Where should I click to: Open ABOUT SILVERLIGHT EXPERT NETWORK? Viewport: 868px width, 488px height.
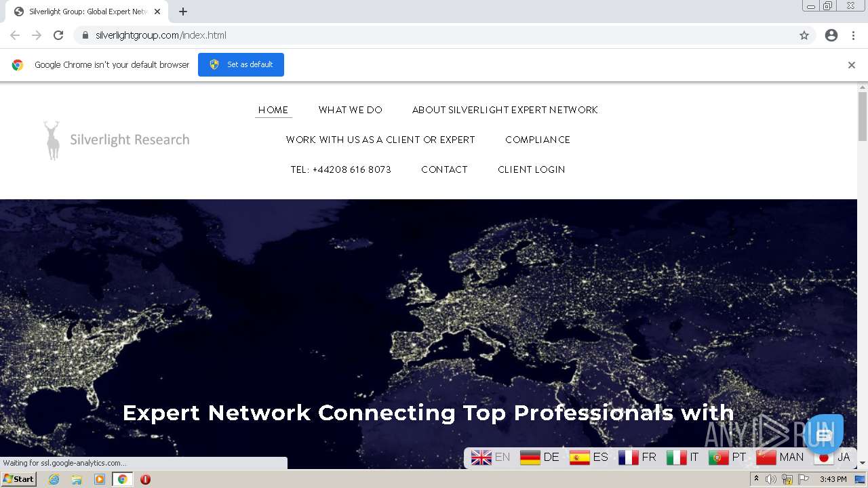[x=505, y=110]
